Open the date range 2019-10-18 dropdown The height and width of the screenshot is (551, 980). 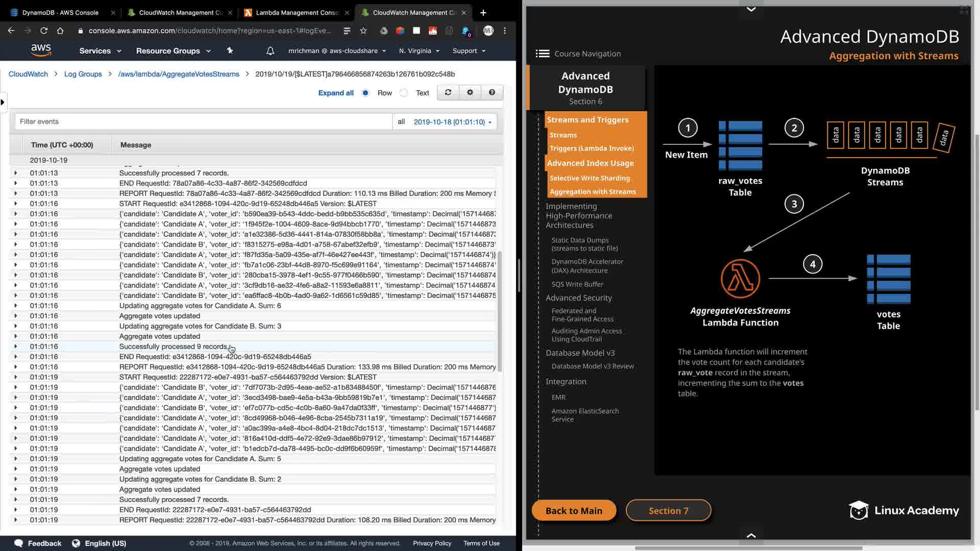pos(452,122)
